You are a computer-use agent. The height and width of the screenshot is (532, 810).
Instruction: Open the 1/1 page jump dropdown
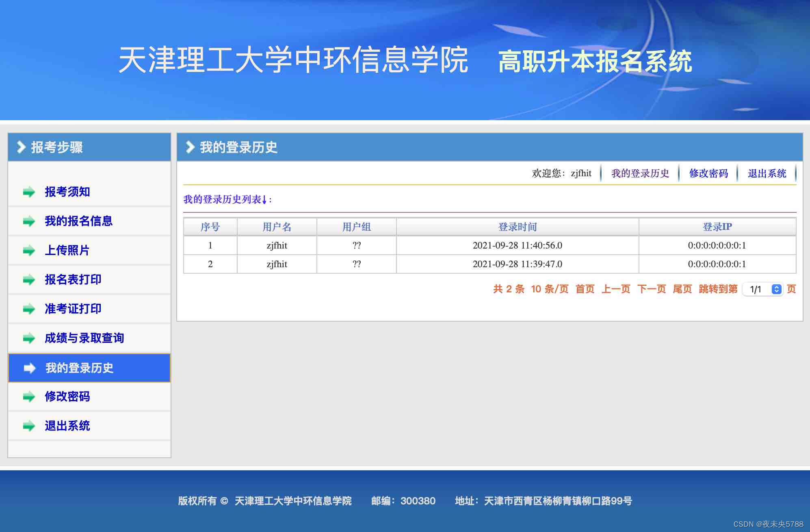point(762,289)
